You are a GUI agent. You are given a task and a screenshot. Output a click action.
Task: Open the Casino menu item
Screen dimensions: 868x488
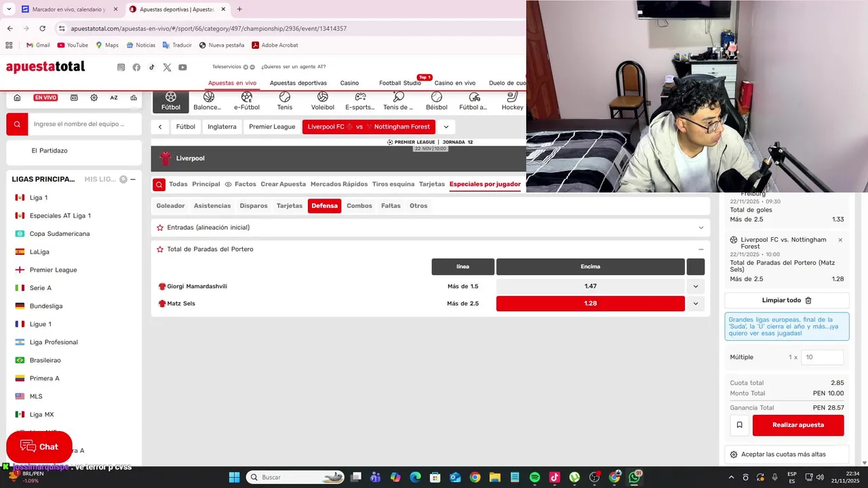point(349,83)
